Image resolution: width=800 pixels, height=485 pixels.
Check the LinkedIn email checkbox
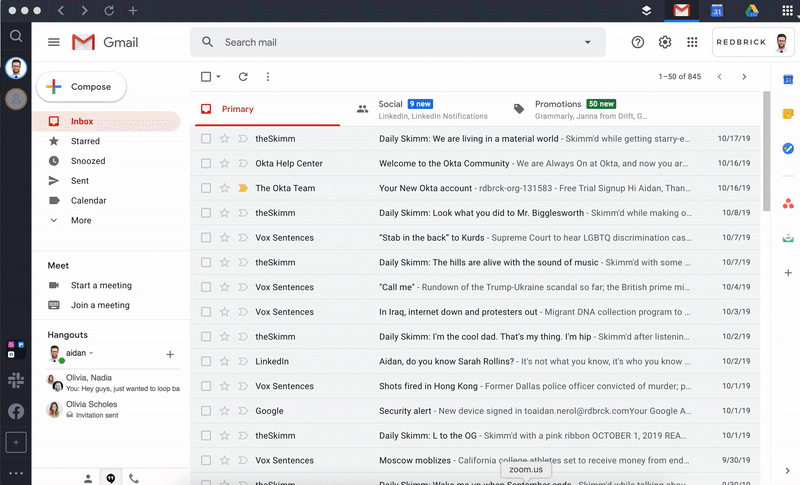(x=206, y=361)
